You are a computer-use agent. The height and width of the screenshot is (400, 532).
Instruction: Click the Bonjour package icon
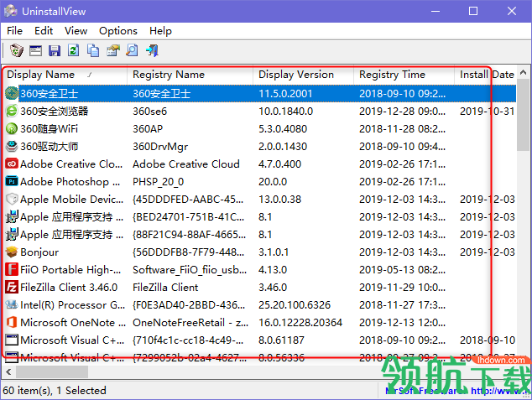click(x=12, y=252)
